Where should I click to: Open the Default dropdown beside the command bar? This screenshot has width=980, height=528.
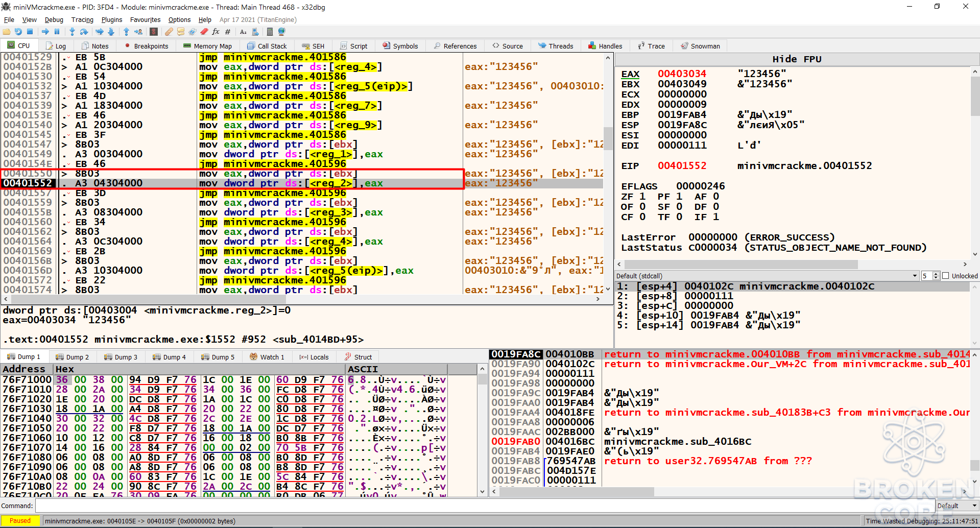coord(957,506)
